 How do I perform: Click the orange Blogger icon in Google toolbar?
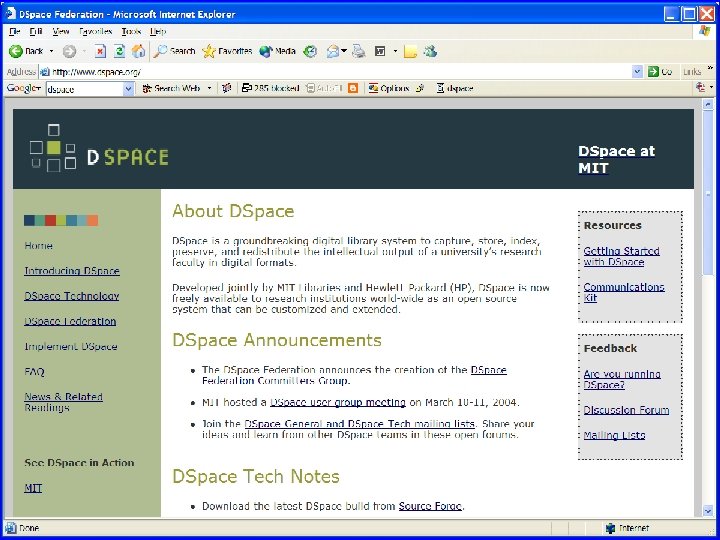pos(353,88)
